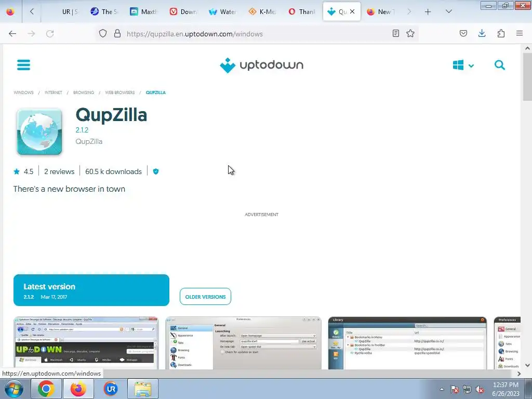Click the vertical scrollbar thumb
The height and width of the screenshot is (399, 532).
click(527, 77)
